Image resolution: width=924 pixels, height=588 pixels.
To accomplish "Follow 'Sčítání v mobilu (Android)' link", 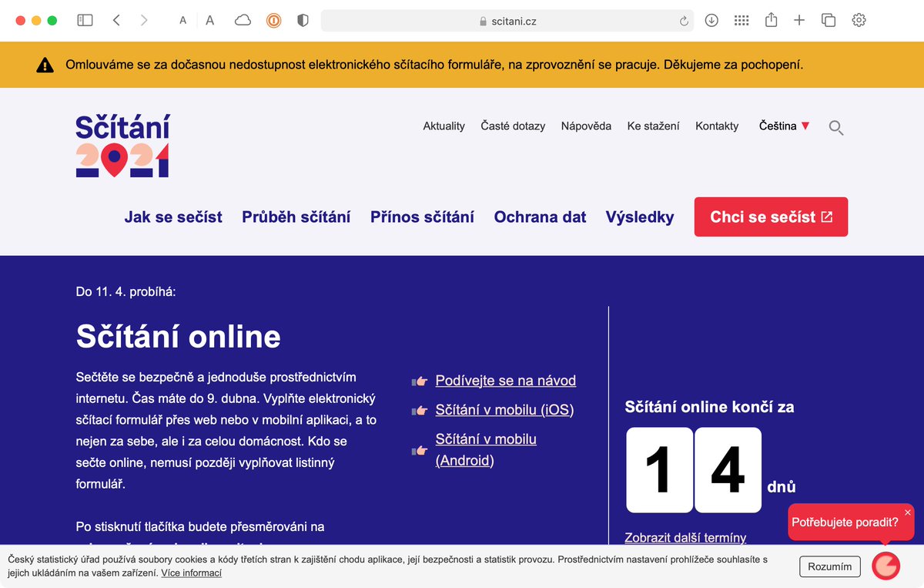I will [x=486, y=450].
